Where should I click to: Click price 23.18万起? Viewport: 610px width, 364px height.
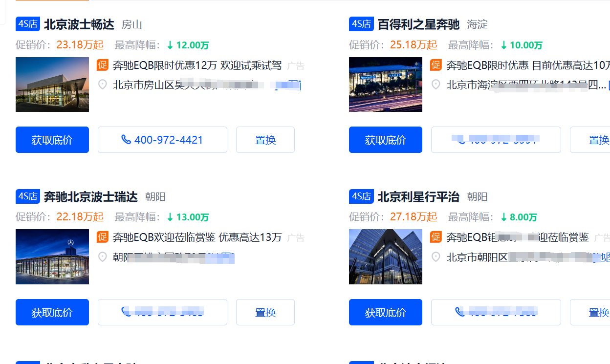pyautogui.click(x=80, y=45)
